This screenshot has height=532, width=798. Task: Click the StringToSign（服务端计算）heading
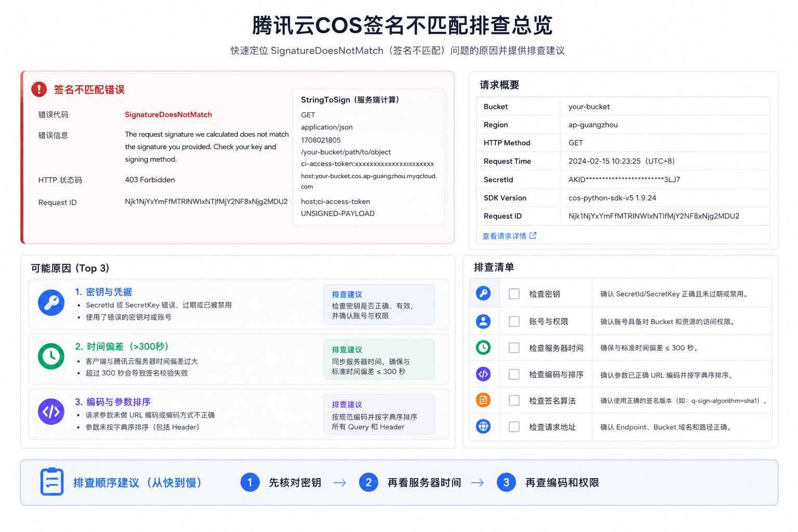(350, 100)
